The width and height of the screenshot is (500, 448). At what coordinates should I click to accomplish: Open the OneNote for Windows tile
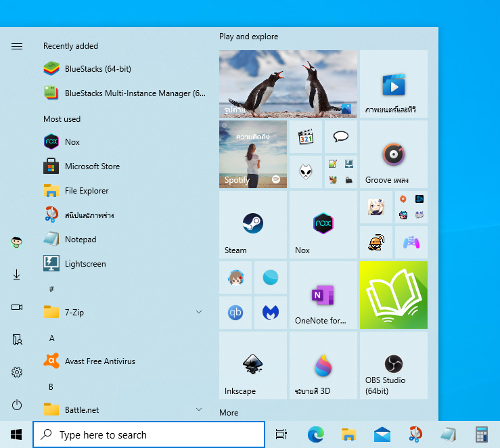pos(323,295)
